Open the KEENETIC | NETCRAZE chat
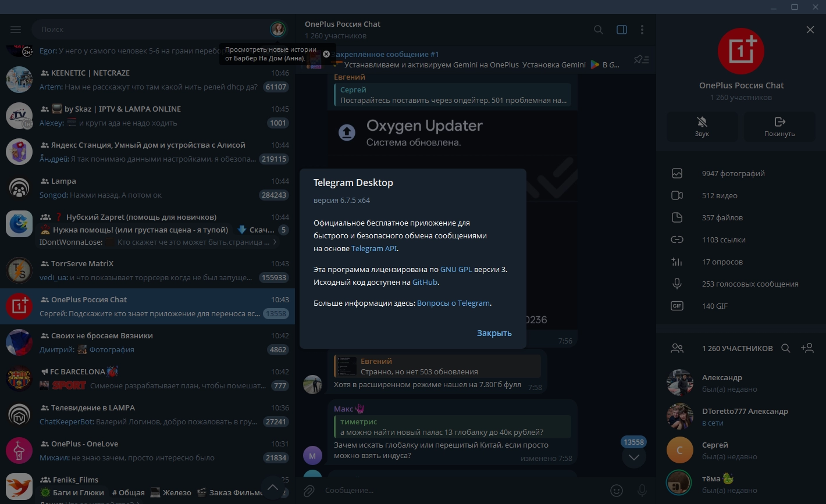The height and width of the screenshot is (504, 826). (147, 80)
